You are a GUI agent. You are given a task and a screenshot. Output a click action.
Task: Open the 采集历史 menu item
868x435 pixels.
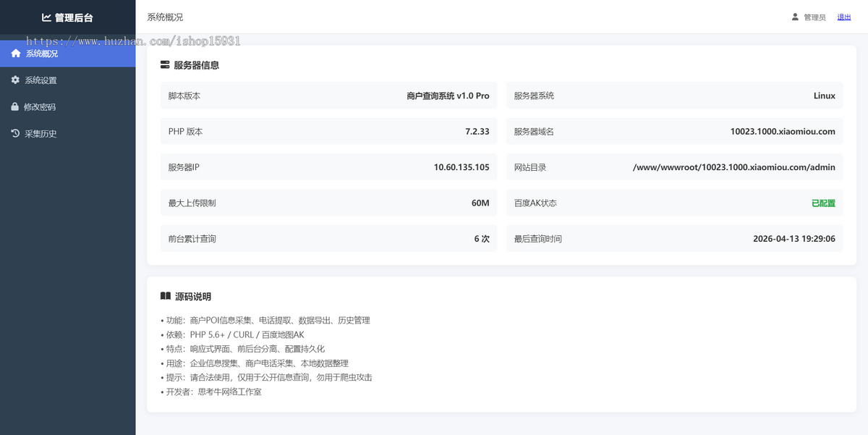click(68, 134)
